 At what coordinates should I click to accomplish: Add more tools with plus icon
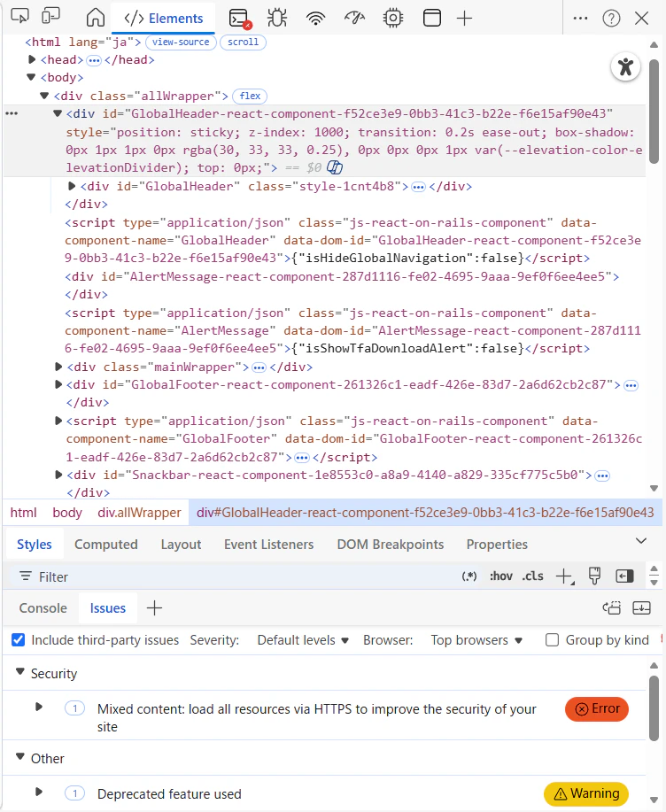(x=465, y=18)
